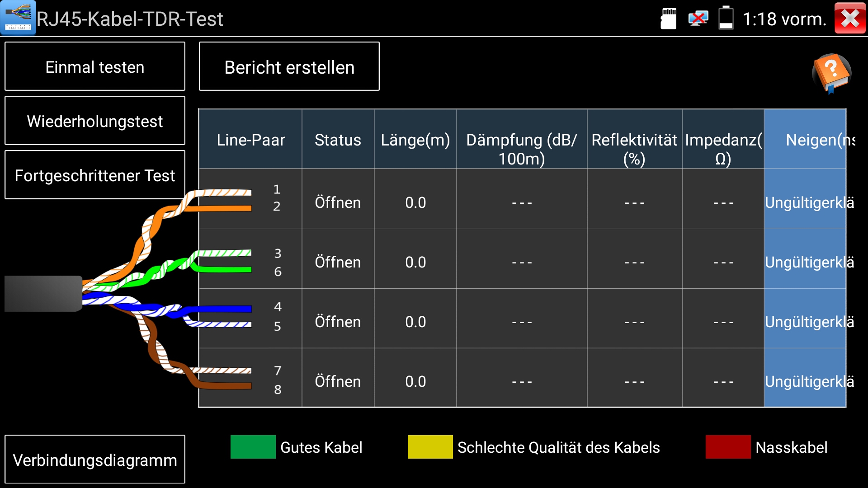Click Öffnen status for pair 7-8

pos(338,382)
